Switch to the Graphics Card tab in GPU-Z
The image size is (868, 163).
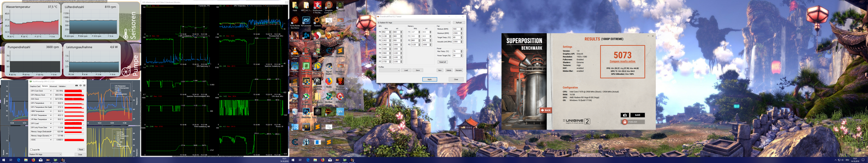click(35, 86)
